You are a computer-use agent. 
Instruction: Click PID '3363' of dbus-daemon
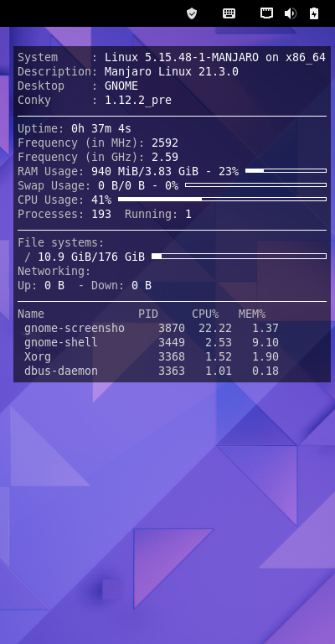(x=172, y=371)
